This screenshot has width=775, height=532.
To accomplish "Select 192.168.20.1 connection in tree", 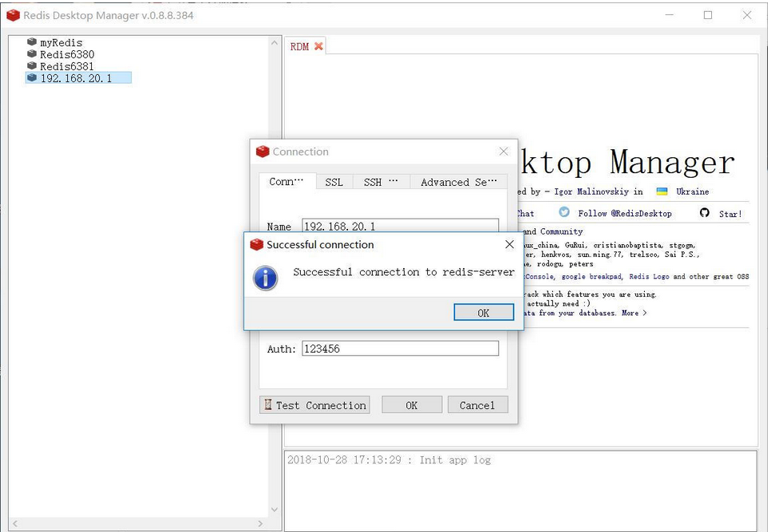I will pyautogui.click(x=78, y=78).
